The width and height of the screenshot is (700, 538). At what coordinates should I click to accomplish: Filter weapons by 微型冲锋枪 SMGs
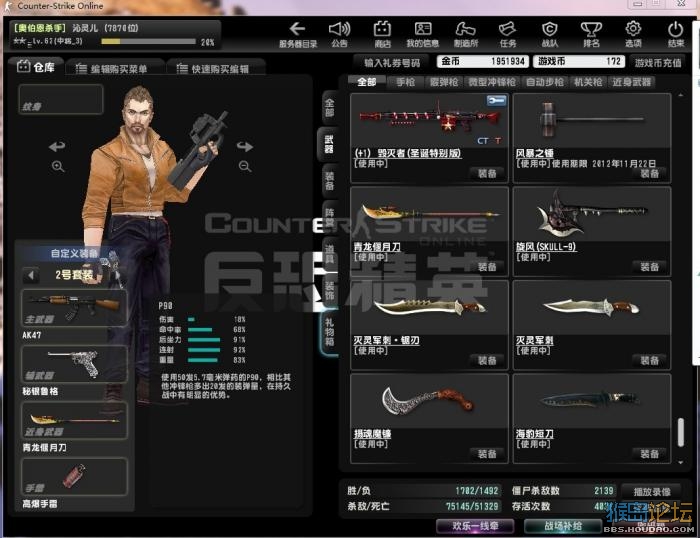(492, 82)
